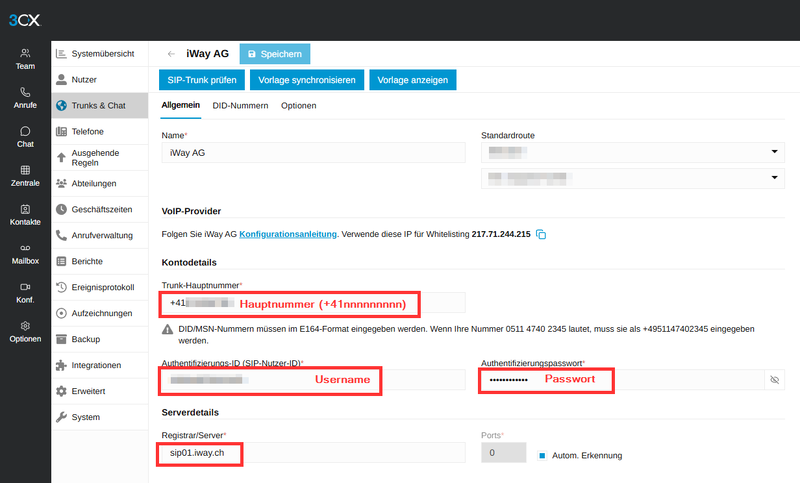Open Aufzeichnungen recordings page

click(99, 313)
